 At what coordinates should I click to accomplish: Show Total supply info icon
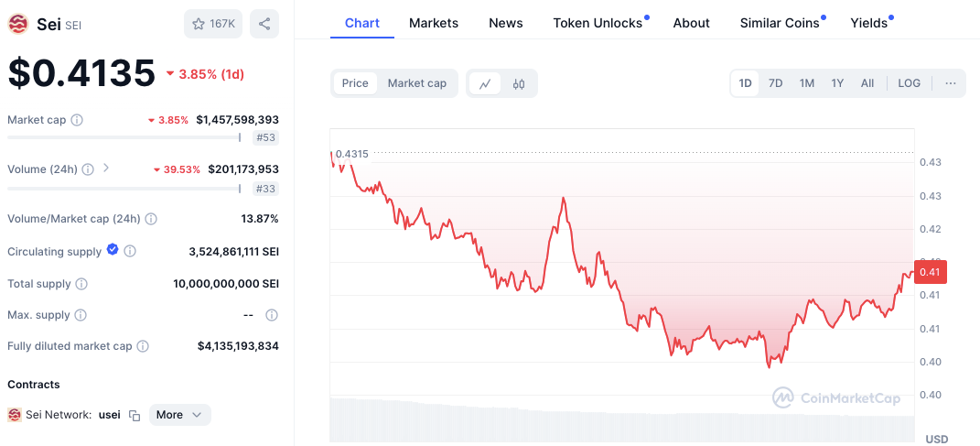(x=81, y=283)
